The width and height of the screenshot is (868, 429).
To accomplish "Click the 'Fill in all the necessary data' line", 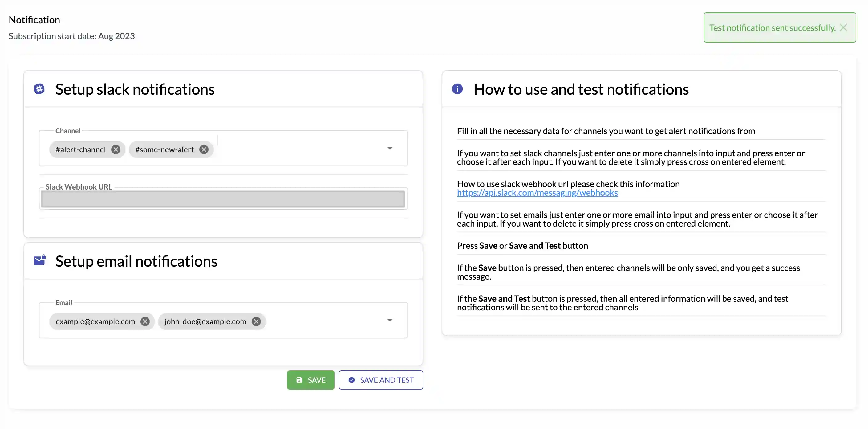I will [606, 131].
